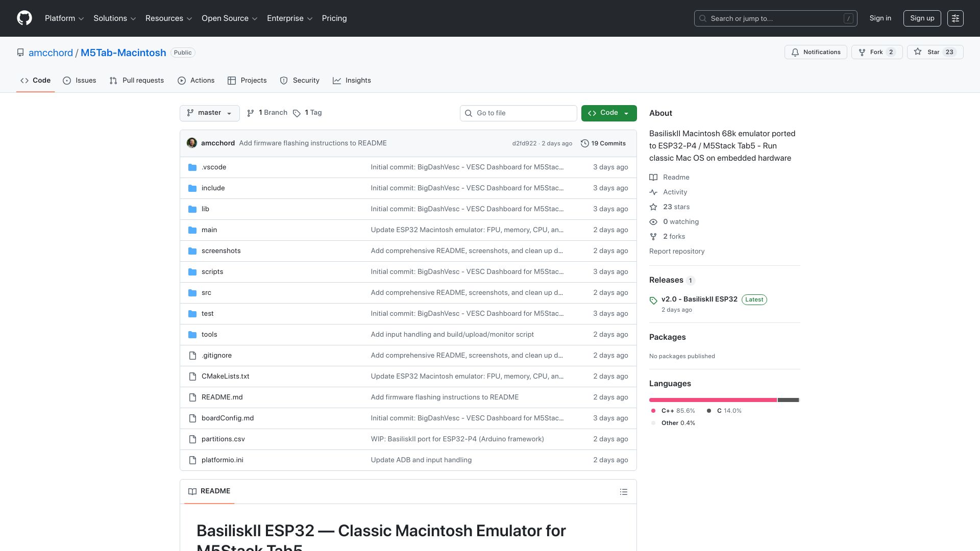Open the Actions tab
This screenshot has height=551, width=980.
point(196,81)
